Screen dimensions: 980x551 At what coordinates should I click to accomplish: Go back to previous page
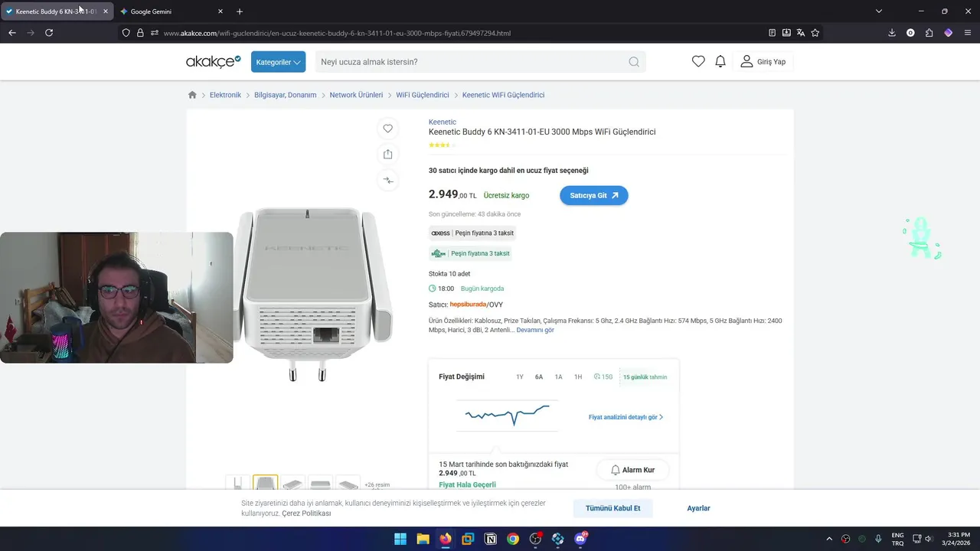pyautogui.click(x=12, y=33)
